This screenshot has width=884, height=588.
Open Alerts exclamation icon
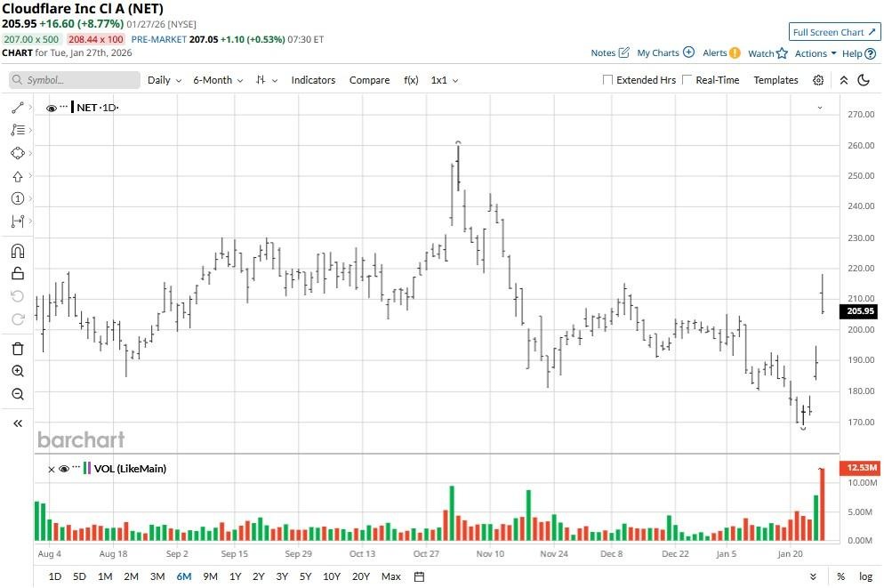[x=735, y=53]
